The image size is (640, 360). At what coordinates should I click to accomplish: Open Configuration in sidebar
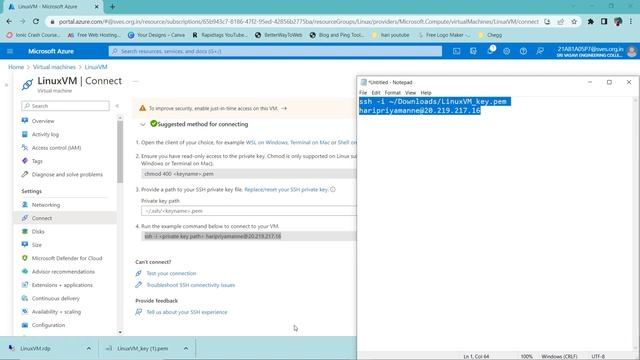pyautogui.click(x=48, y=325)
